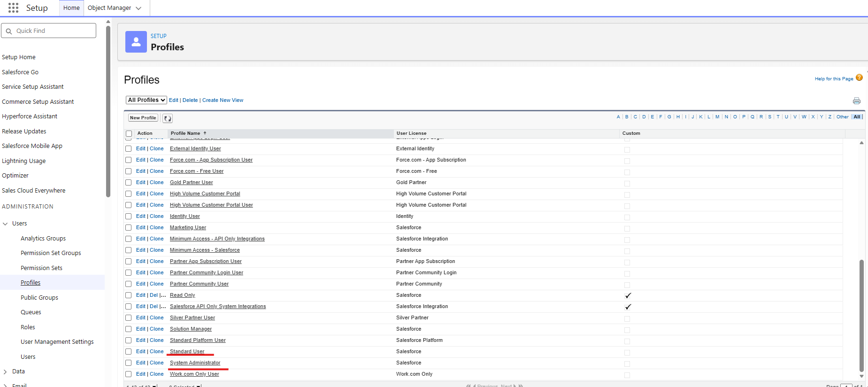Click the Quick Find search field
The width and height of the screenshot is (868, 387).
point(49,31)
